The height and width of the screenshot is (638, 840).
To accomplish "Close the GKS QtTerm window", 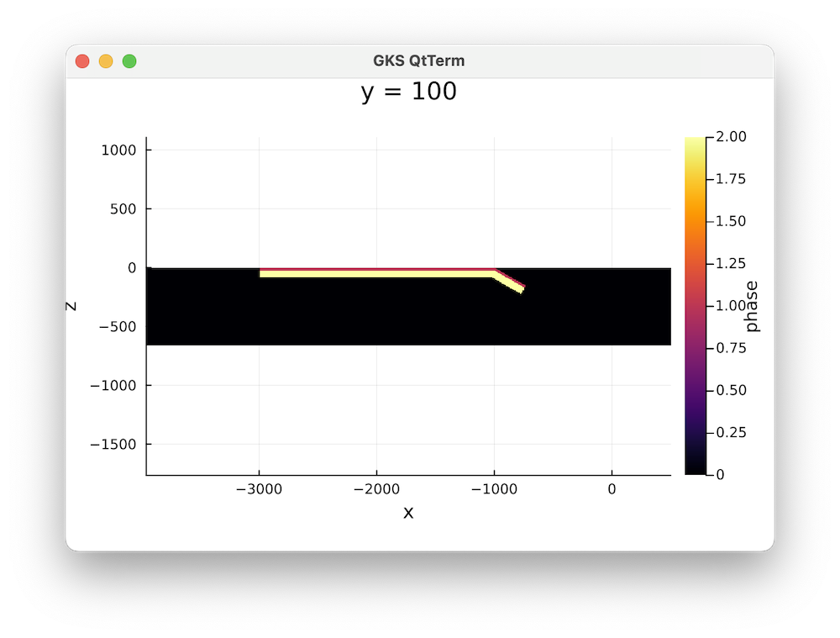I will tap(82, 61).
